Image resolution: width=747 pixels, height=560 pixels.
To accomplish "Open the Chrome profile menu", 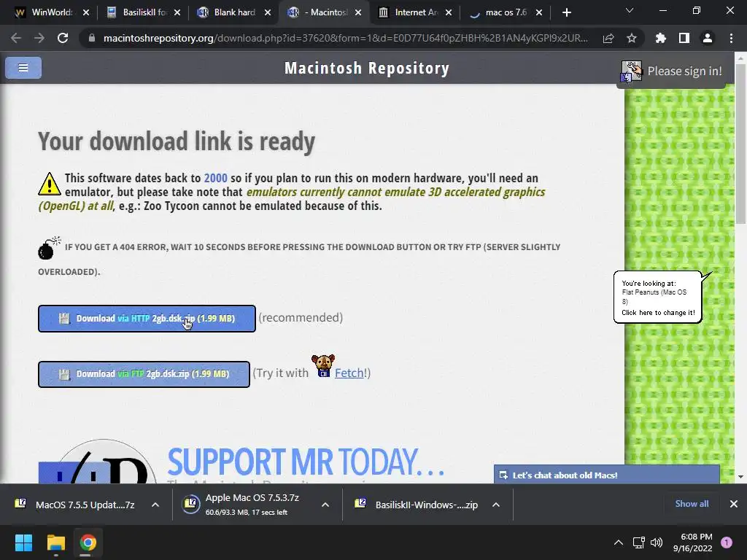I will 708,38.
